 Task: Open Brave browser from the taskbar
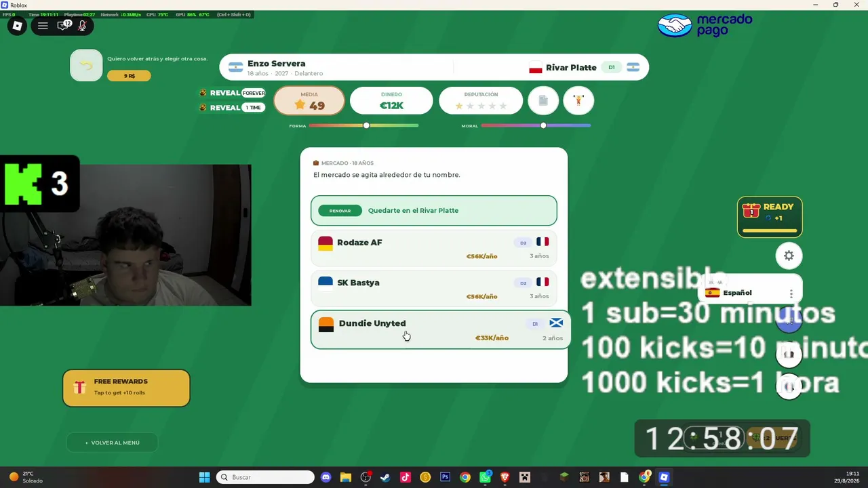click(x=505, y=477)
